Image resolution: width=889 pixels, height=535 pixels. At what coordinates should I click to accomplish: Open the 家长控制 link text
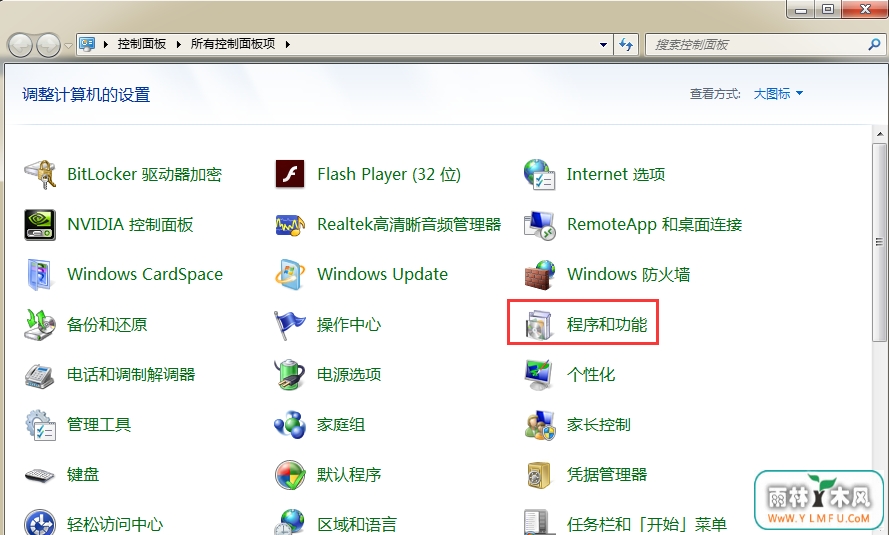(x=599, y=424)
